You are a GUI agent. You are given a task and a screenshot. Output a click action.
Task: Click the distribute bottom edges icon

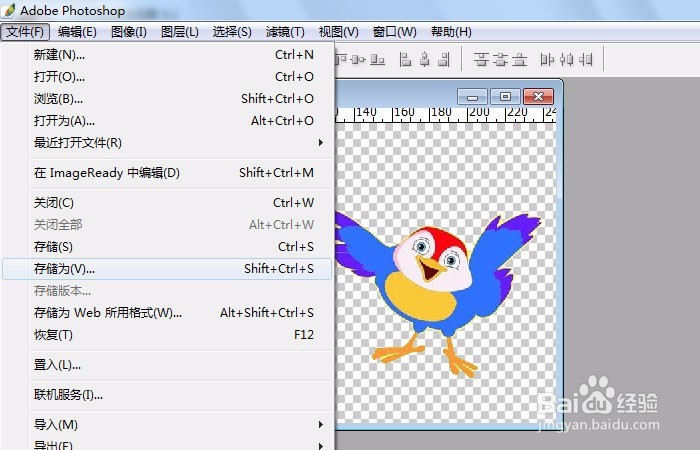coord(519,59)
